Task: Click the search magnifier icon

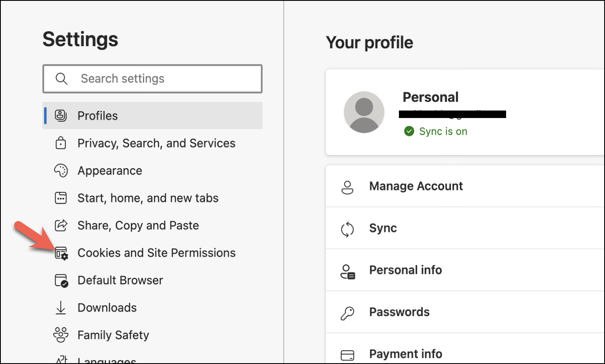Action: click(x=61, y=79)
